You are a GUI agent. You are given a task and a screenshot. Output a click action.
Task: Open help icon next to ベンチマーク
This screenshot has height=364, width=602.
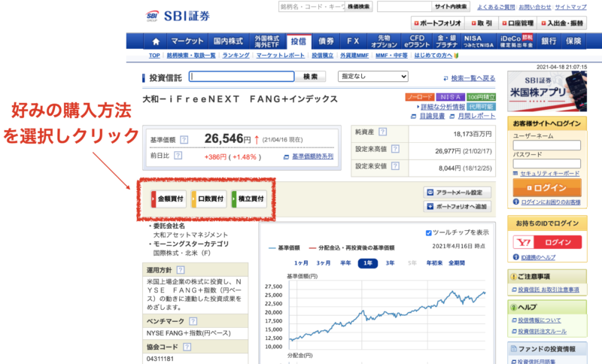[193, 321]
